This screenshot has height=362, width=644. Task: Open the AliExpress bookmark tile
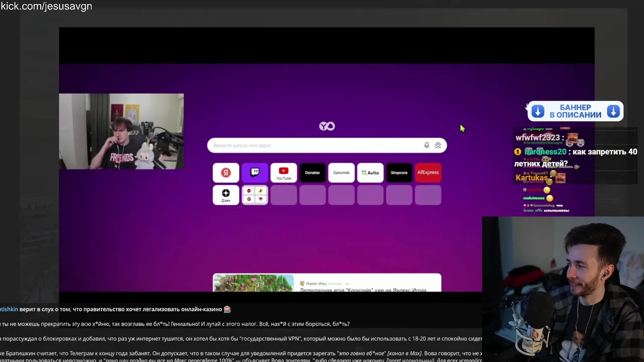click(x=428, y=172)
